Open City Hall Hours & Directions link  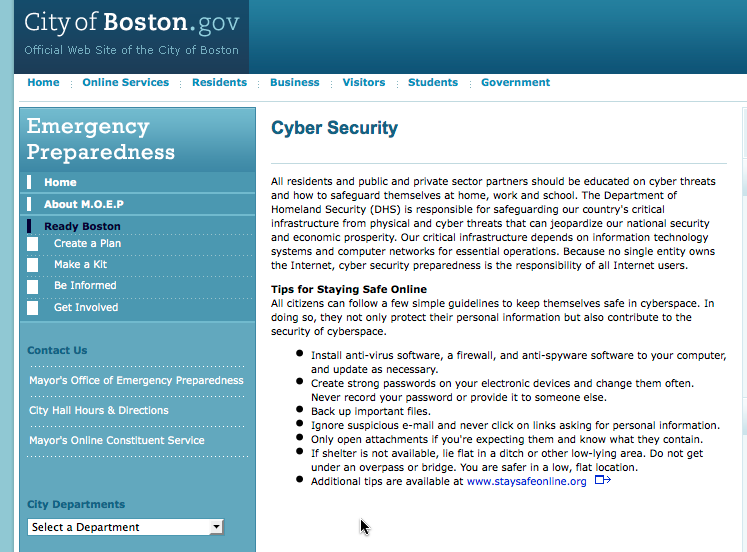tap(98, 410)
